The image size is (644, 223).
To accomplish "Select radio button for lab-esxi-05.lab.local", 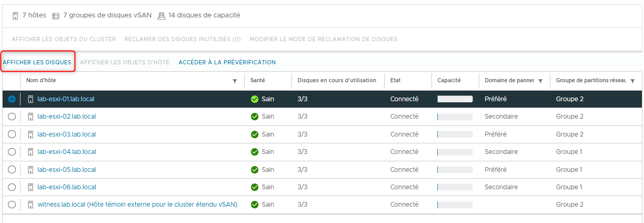I will [x=12, y=170].
